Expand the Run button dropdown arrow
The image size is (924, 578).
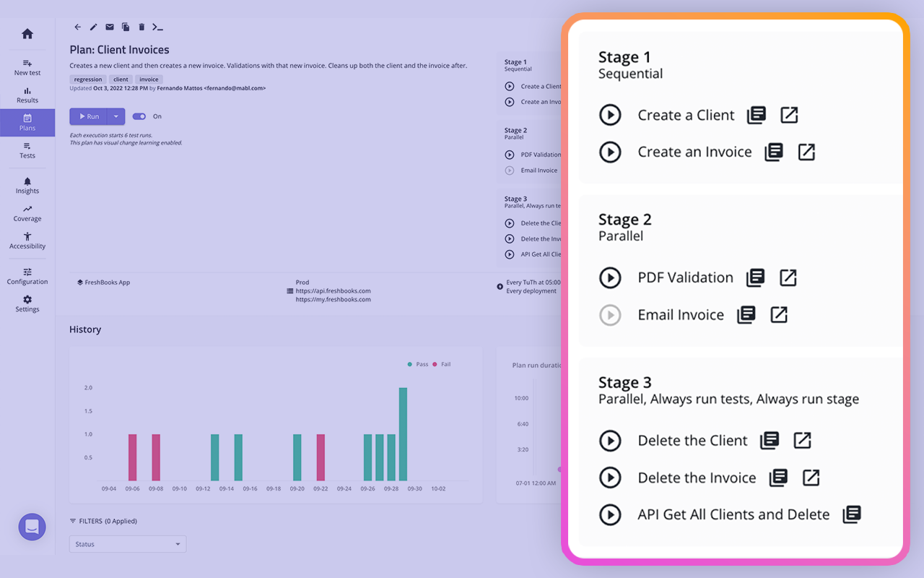click(x=115, y=116)
